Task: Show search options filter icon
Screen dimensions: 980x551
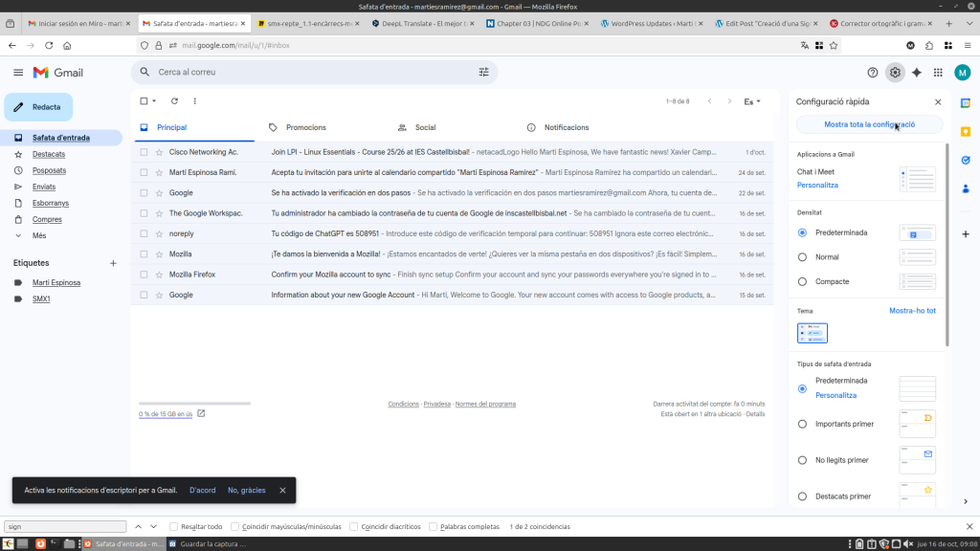Action: click(x=483, y=72)
